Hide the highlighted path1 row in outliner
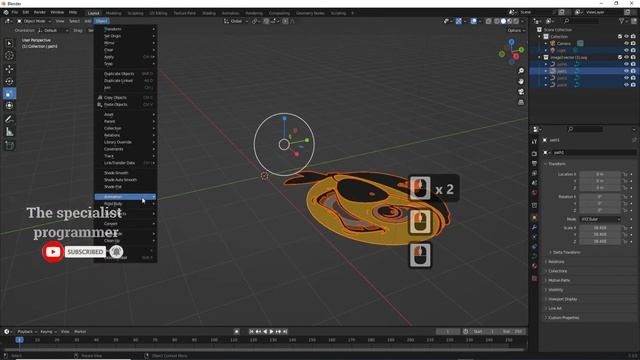This screenshot has height=360, width=640. [626, 71]
